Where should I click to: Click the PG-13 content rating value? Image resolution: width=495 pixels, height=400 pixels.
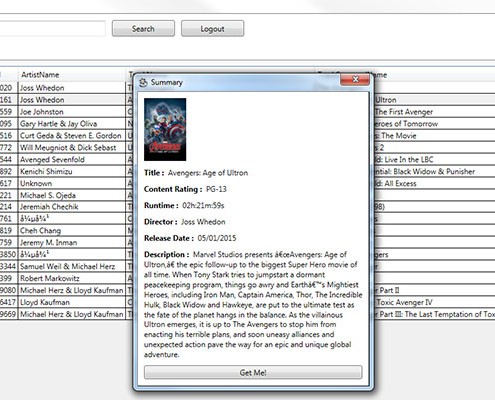click(x=216, y=189)
